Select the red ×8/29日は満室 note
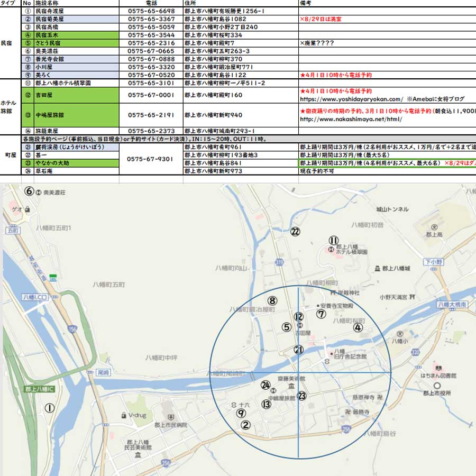The width and height of the screenshot is (476, 476). 321,19
